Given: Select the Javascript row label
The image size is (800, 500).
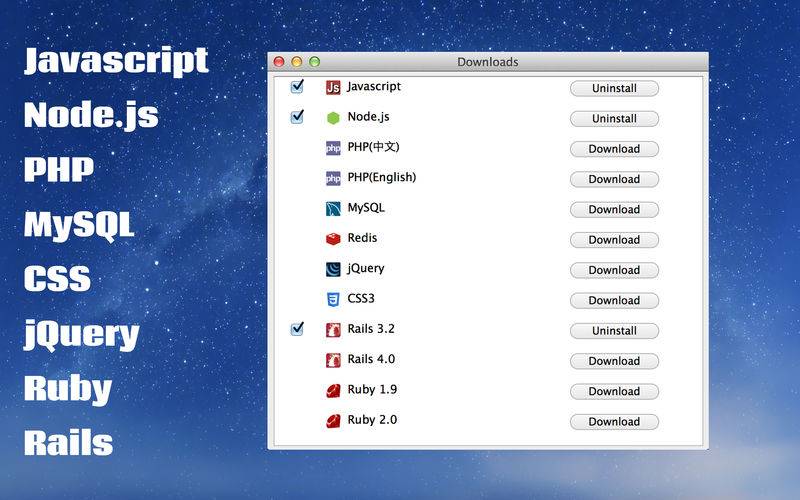Looking at the screenshot, I should click(x=374, y=87).
